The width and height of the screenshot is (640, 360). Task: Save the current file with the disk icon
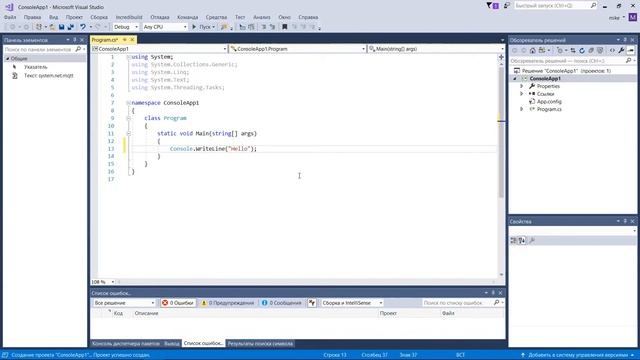tap(61, 27)
